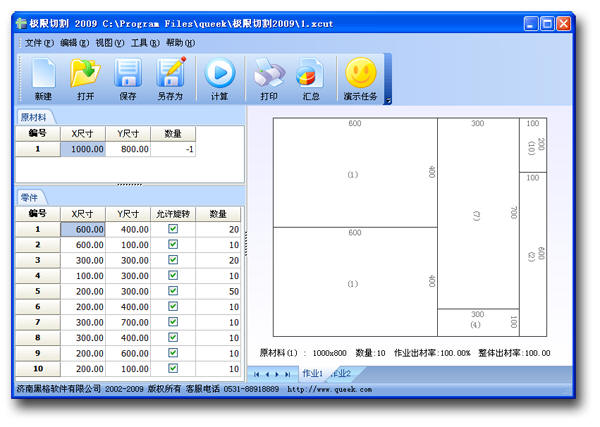Uncheck 允许旋转 for part row 5
The width and height of the screenshot is (600, 427).
(173, 291)
